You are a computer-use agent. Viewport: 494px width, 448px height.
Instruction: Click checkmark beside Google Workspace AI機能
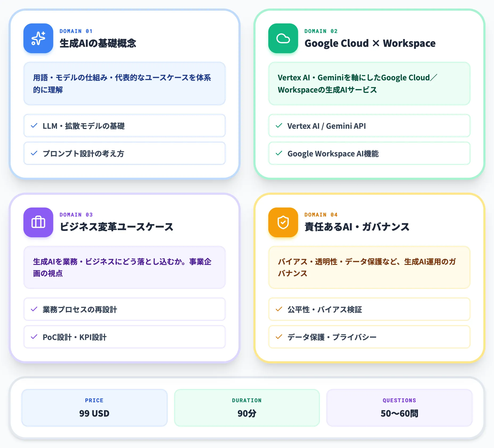coord(279,153)
